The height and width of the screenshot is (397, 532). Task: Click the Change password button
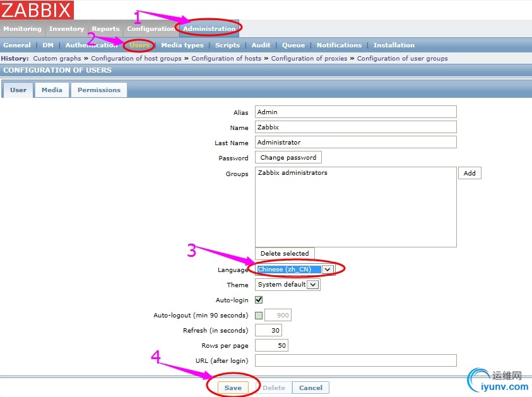(288, 157)
